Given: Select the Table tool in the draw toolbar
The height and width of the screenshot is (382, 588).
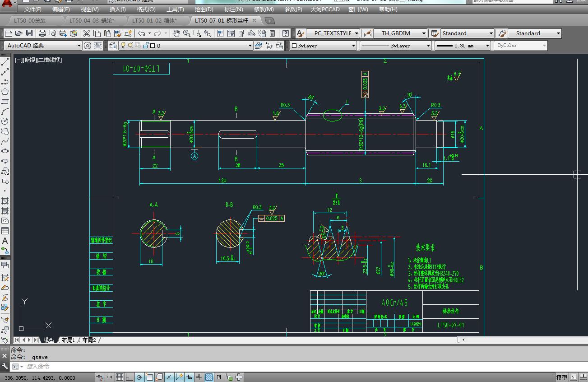Looking at the screenshot, I should [x=5, y=231].
